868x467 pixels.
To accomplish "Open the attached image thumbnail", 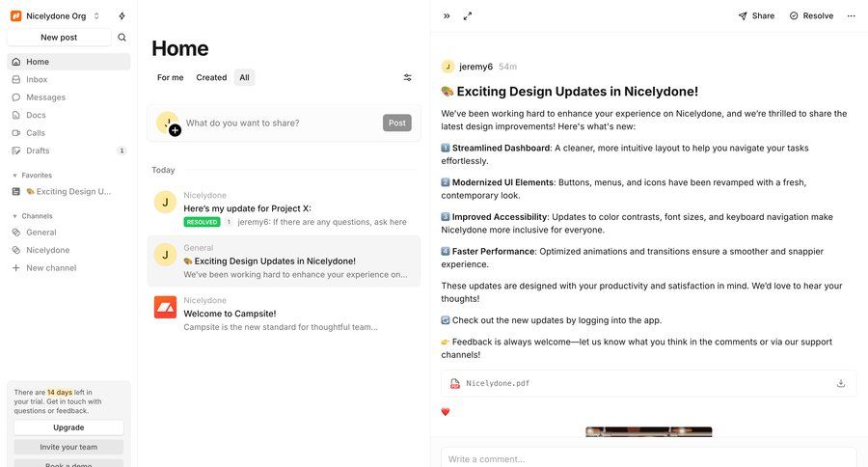I will 649,431.
